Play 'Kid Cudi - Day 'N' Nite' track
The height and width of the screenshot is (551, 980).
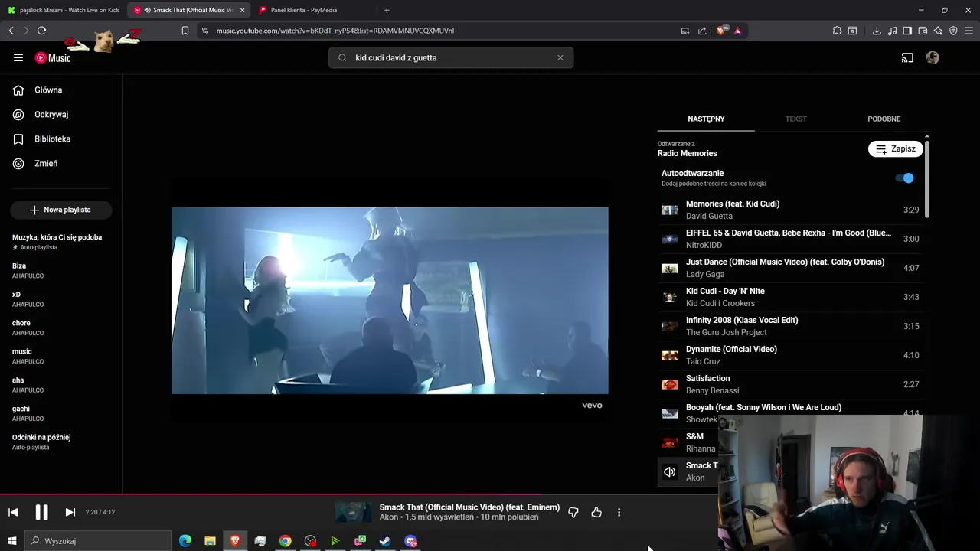(x=790, y=297)
